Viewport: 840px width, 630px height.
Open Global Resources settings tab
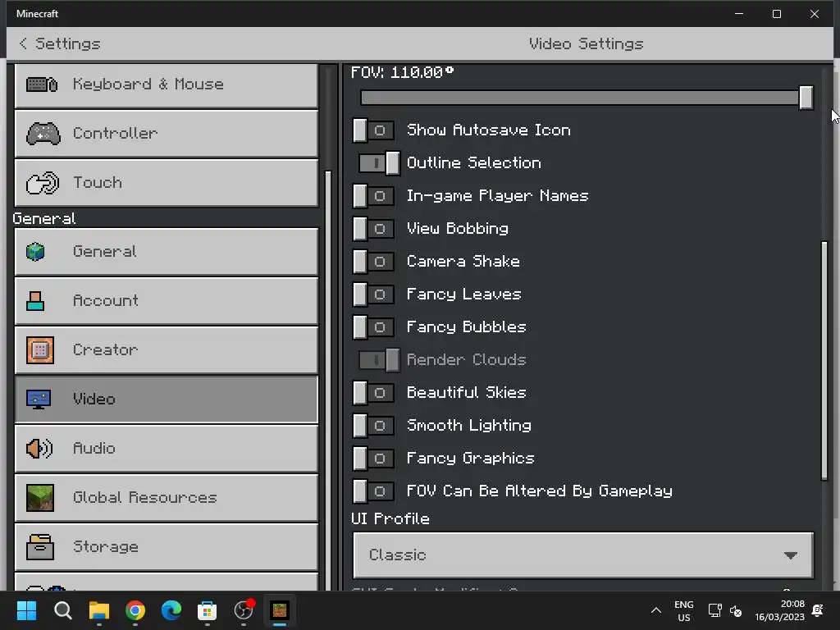click(x=167, y=498)
